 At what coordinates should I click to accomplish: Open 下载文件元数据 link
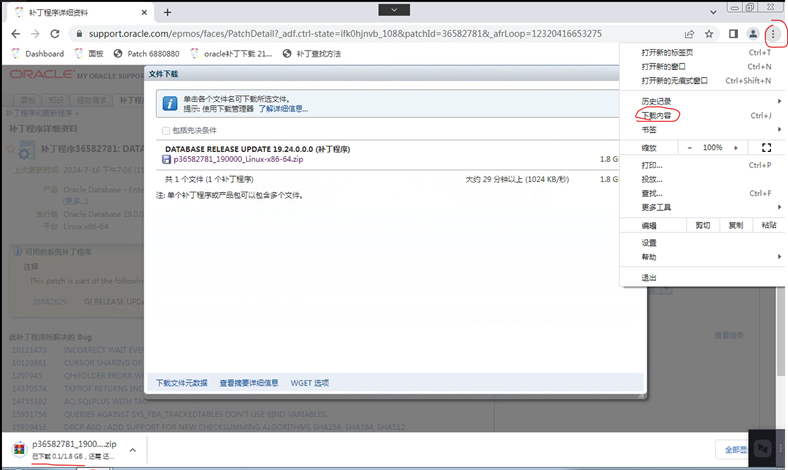(181, 383)
